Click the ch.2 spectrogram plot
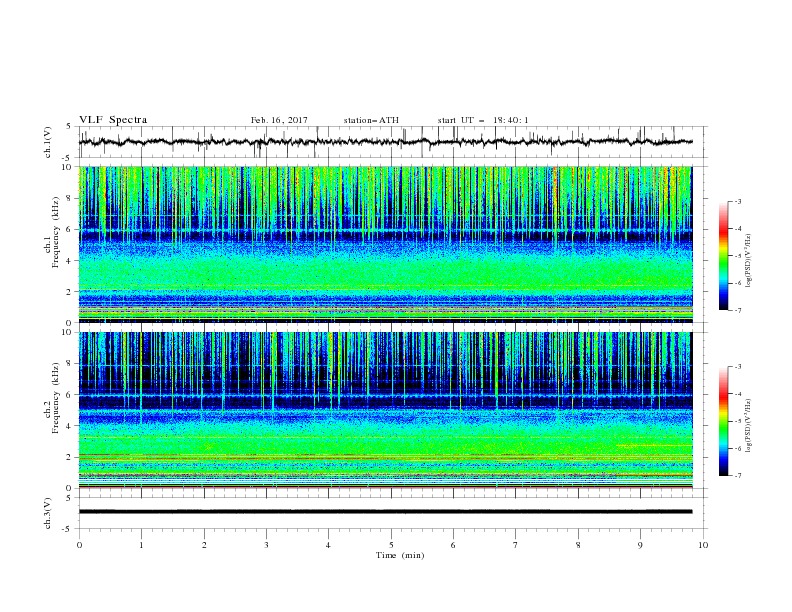This screenshot has width=792, height=612. 385,410
